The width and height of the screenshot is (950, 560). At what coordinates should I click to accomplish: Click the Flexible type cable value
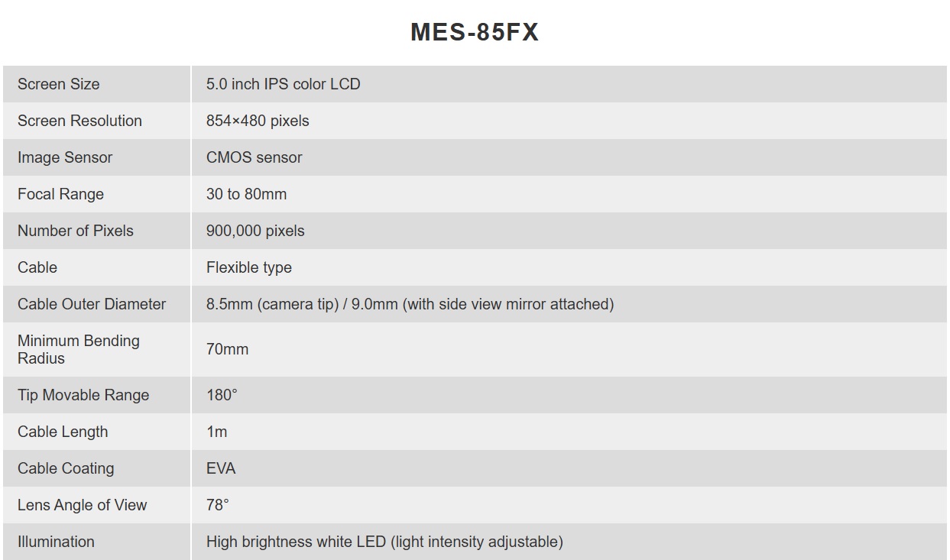249,267
